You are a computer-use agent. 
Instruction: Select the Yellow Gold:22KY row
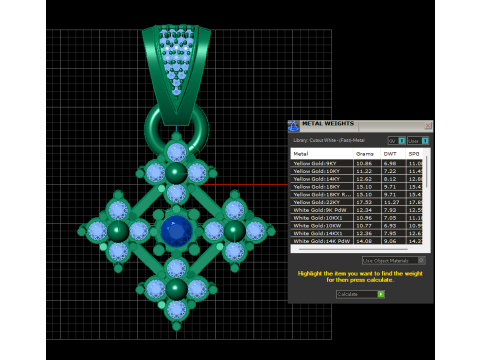[x=357, y=202]
